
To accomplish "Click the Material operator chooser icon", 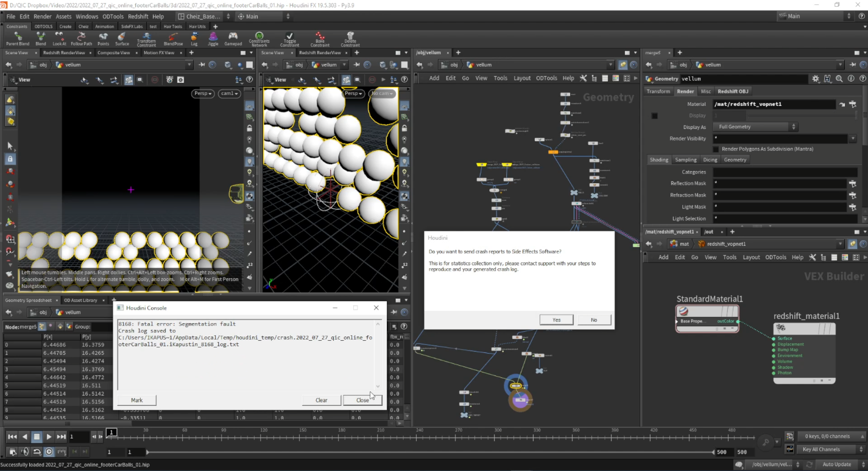I will (x=852, y=104).
